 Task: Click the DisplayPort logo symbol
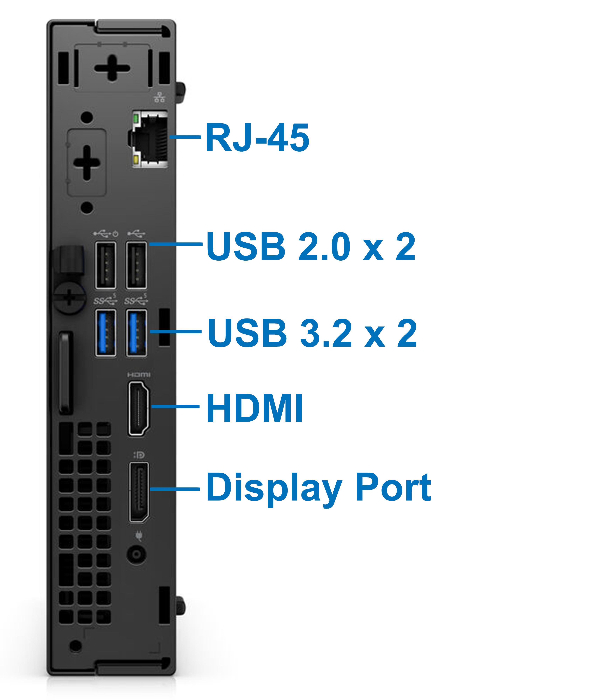(139, 455)
